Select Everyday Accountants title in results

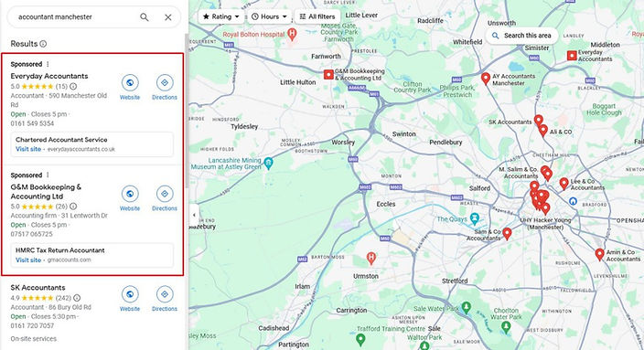click(x=49, y=76)
